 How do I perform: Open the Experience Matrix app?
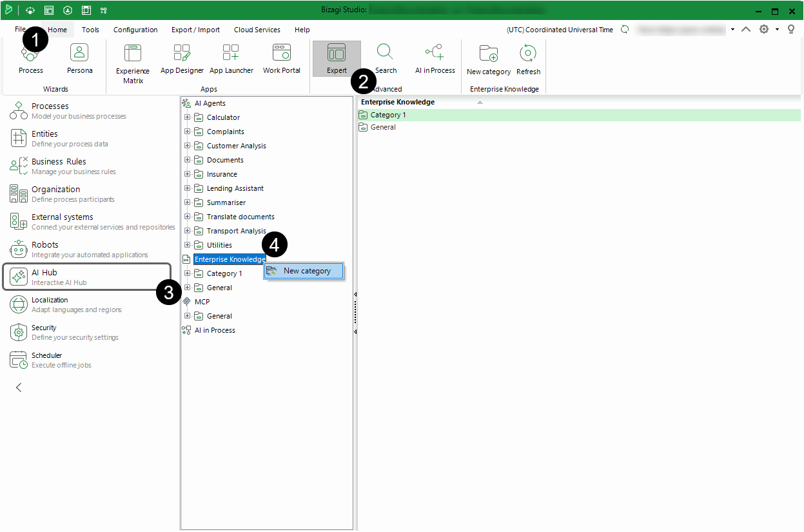coord(133,63)
